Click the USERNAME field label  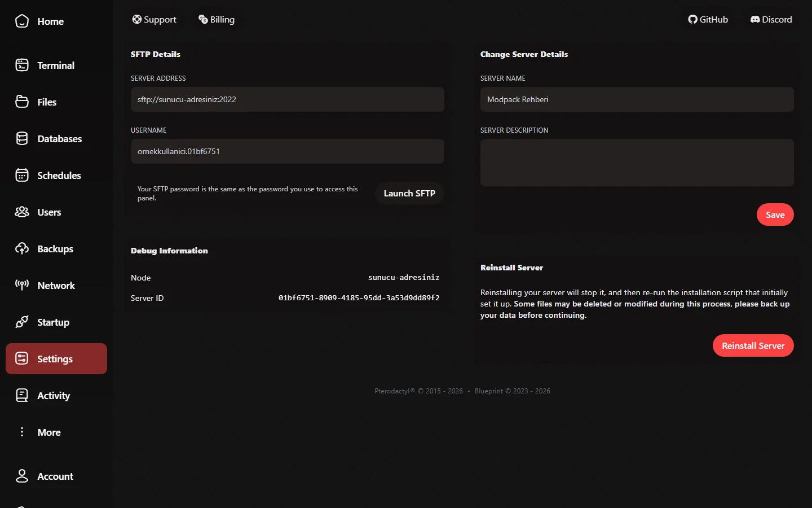tap(149, 130)
